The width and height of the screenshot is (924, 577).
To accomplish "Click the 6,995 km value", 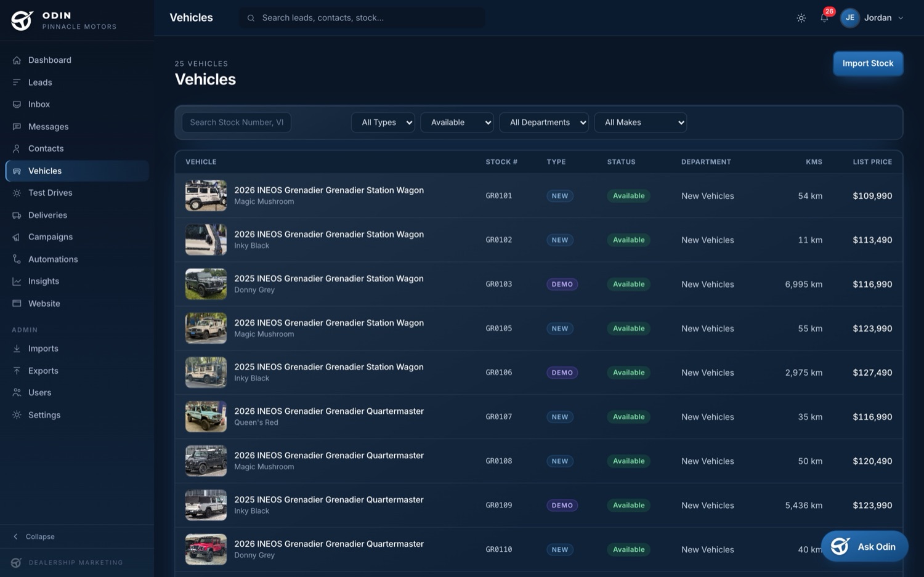I will click(x=803, y=284).
